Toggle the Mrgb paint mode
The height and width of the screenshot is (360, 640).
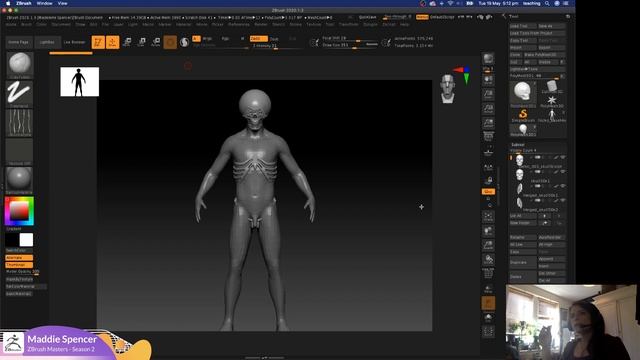coord(207,39)
